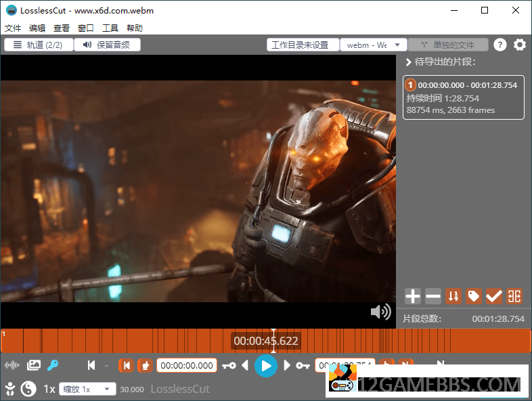Toggle the yin-yang invert segments icon
Image resolution: width=532 pixels, height=401 pixels.
[x=28, y=388]
